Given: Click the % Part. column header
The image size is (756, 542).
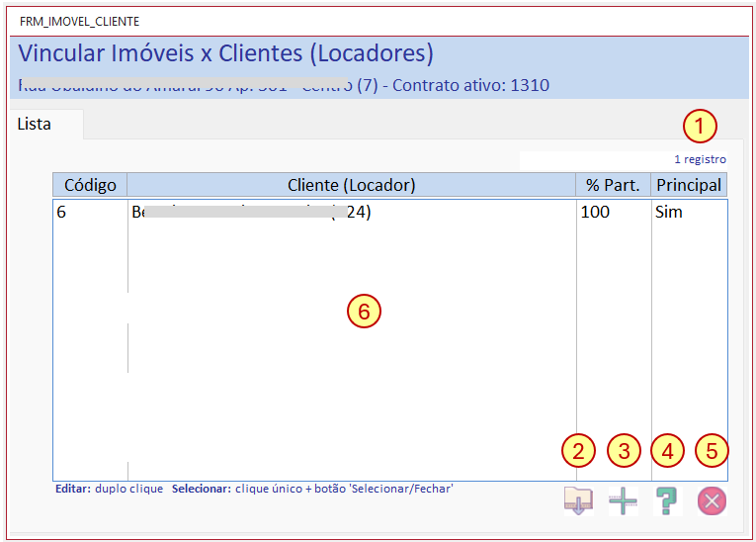Looking at the screenshot, I should [614, 185].
